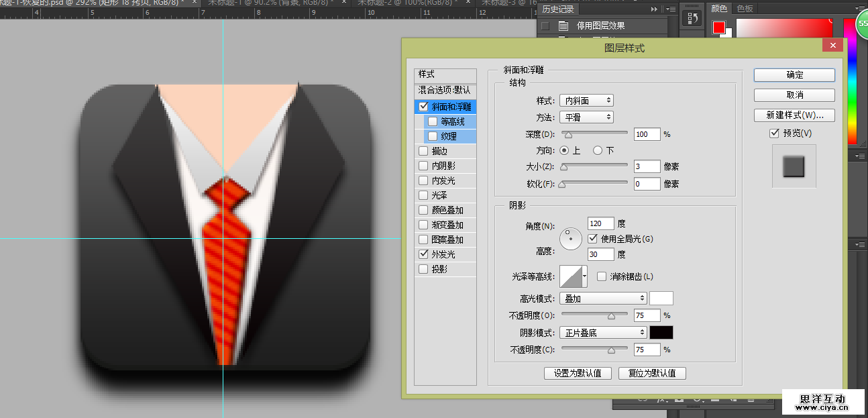868x418 pixels.
Task: Click the History panel dock icon
Action: point(691,18)
